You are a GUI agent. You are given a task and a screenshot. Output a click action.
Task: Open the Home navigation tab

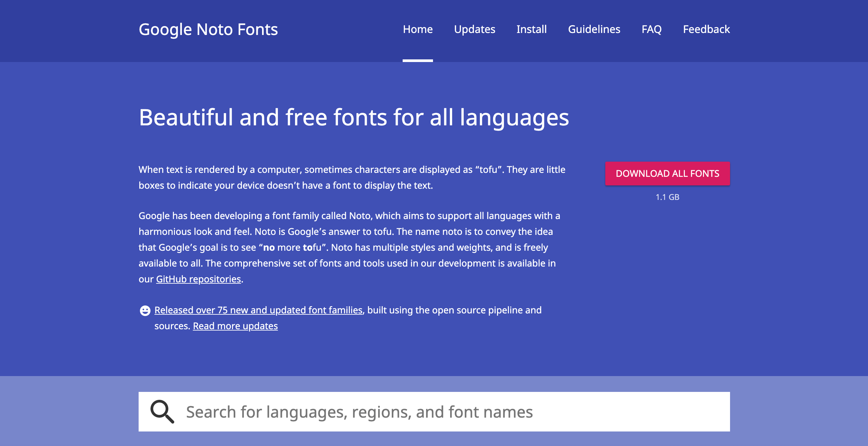click(x=417, y=29)
